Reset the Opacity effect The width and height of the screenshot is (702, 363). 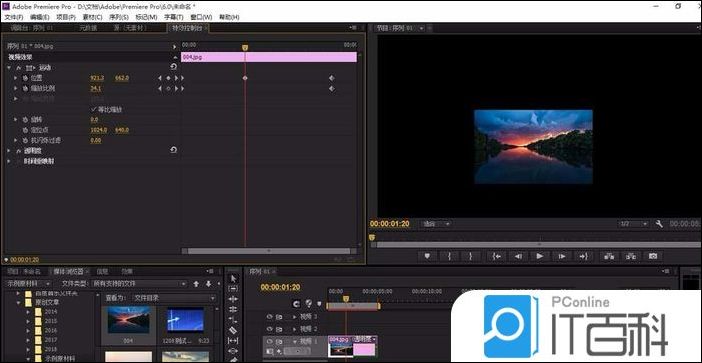(x=173, y=150)
